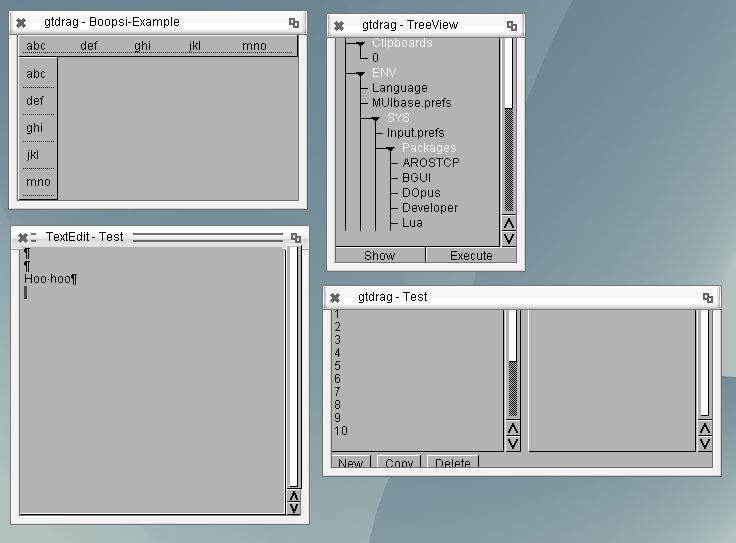Viewport: 736px width, 543px height.
Task: Select the Lua entry under Packages
Action: [412, 223]
